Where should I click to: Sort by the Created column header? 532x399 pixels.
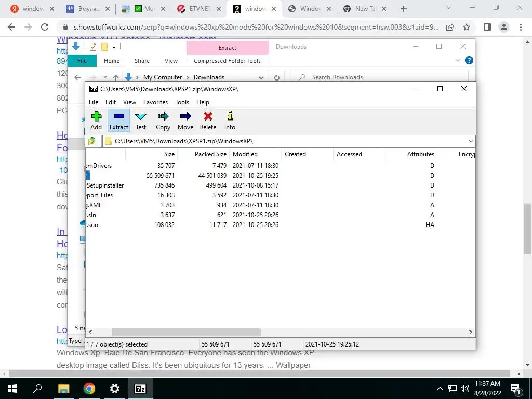coord(307,154)
